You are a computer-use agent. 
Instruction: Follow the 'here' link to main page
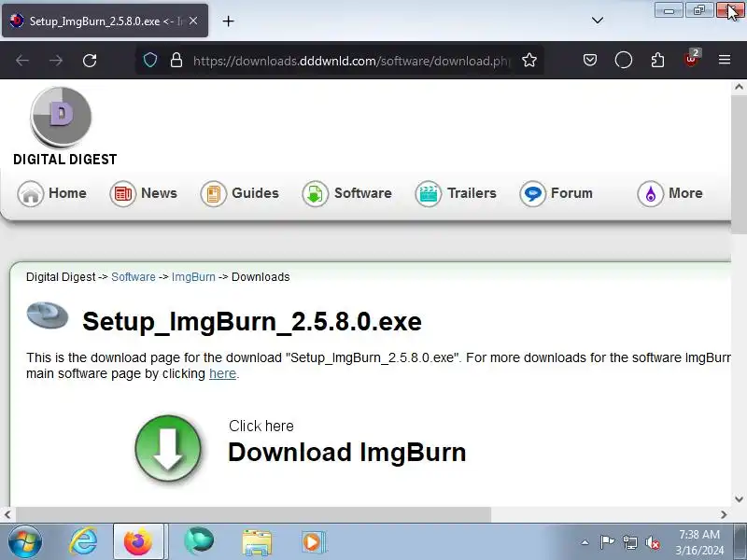click(x=222, y=374)
